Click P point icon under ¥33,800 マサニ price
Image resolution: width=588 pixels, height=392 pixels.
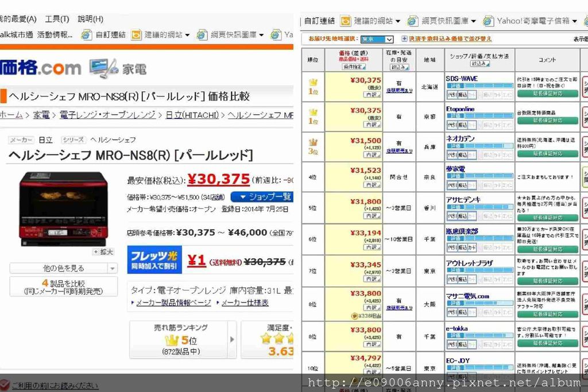pos(354,316)
